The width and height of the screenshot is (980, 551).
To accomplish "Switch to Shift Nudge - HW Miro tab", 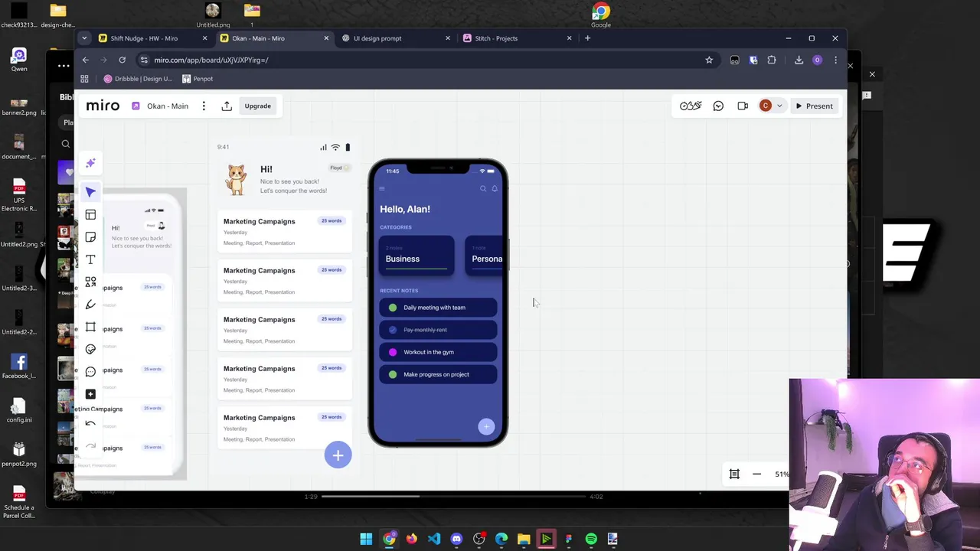I will 152,38.
